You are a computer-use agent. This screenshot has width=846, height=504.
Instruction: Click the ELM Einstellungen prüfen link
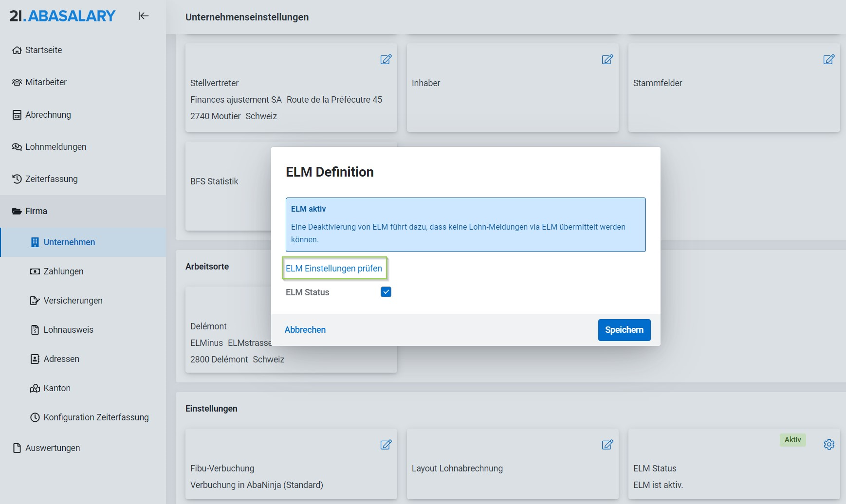[x=334, y=269]
